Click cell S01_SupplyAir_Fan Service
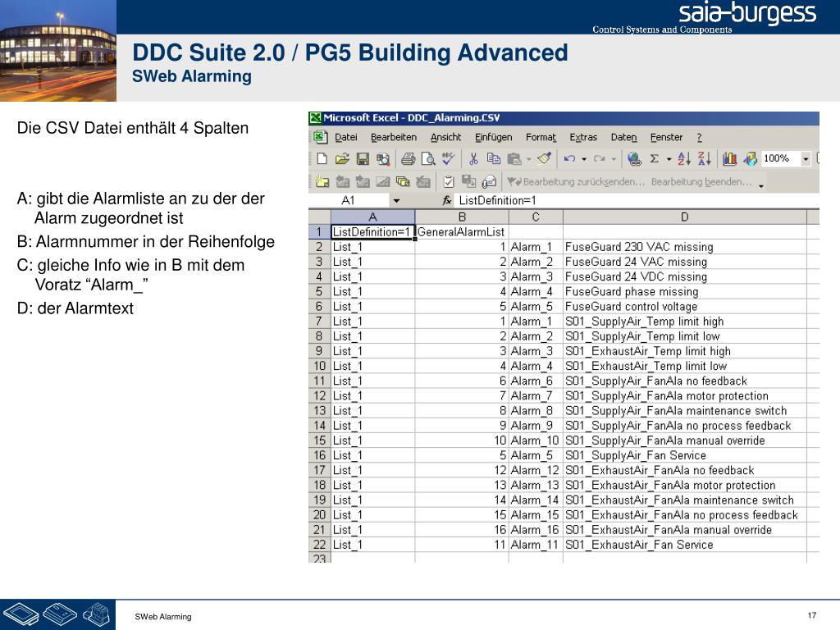 point(685,455)
